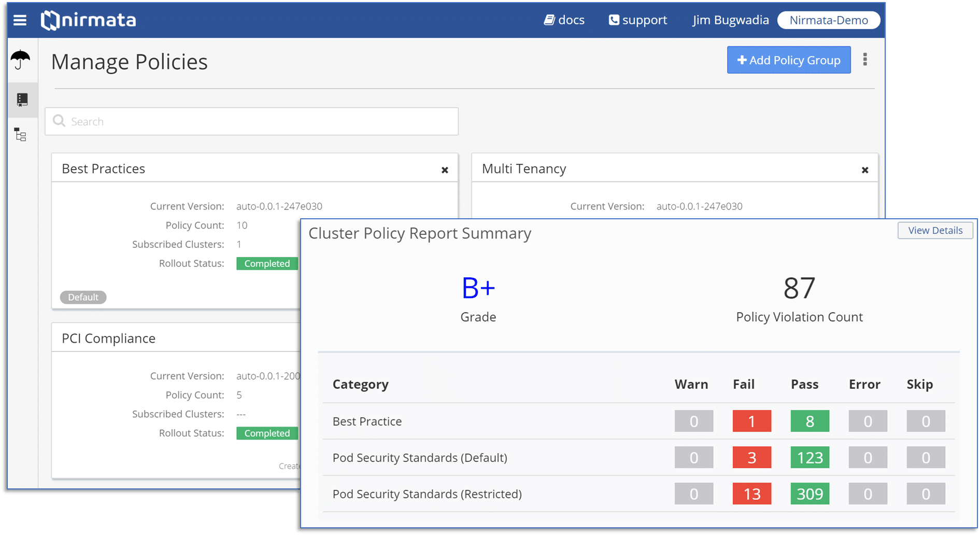
Task: Click PCI Compliance policy count 5
Action: 239,395
